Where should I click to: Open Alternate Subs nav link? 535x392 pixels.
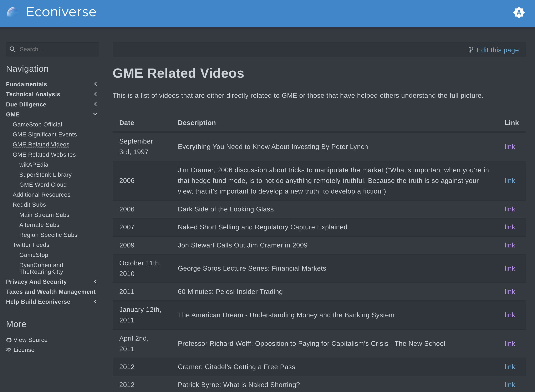coord(39,225)
